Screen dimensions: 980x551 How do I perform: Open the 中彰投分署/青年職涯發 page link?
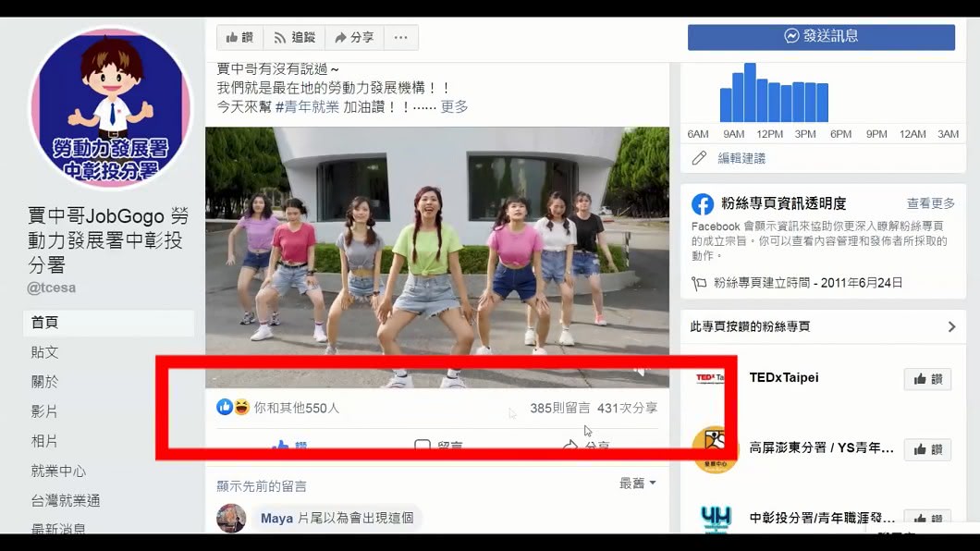point(822,518)
